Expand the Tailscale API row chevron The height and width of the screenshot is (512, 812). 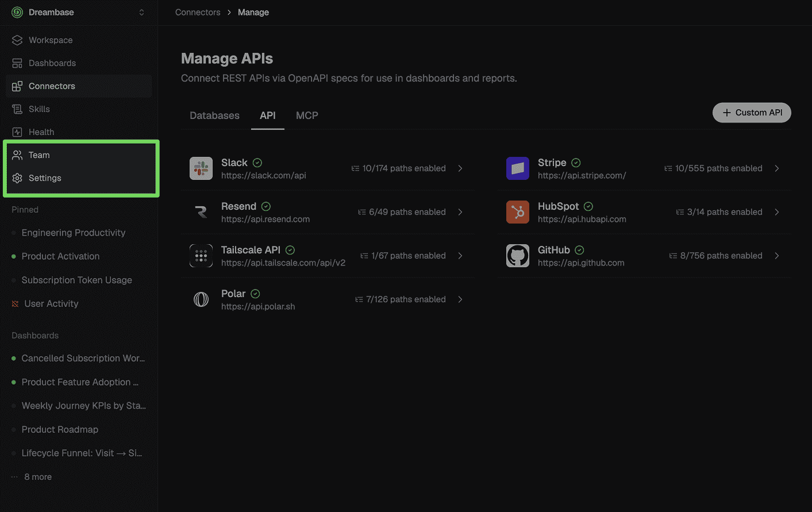[x=460, y=256]
